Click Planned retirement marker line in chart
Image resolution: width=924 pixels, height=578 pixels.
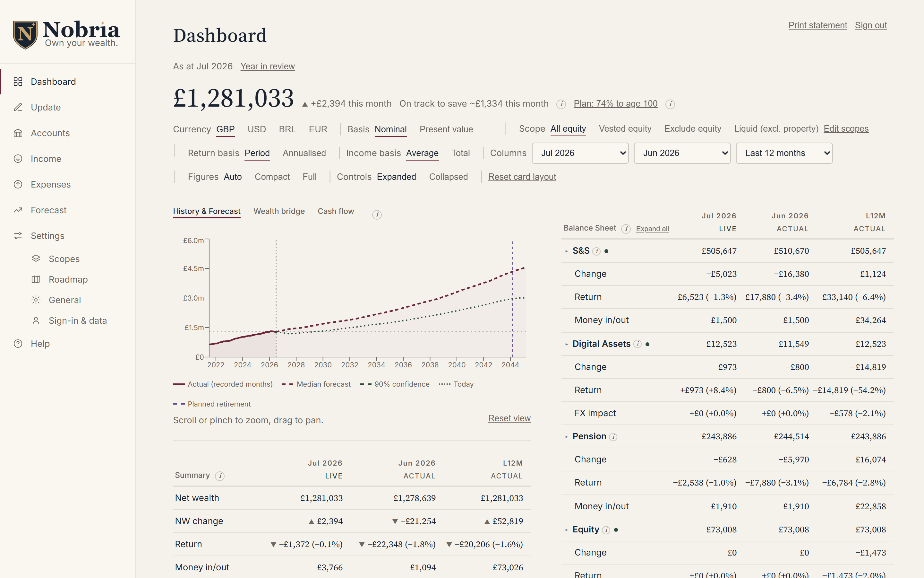pyautogui.click(x=512, y=298)
